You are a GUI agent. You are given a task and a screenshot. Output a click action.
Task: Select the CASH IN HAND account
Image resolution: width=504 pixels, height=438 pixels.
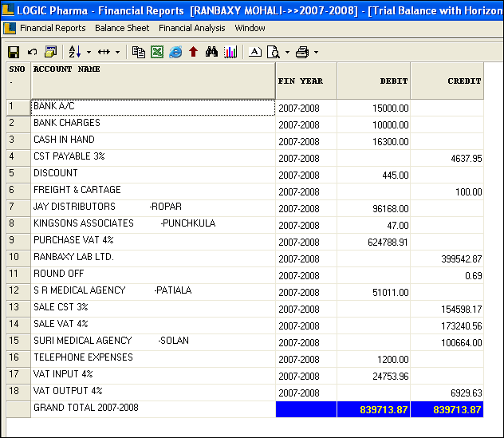coord(64,140)
